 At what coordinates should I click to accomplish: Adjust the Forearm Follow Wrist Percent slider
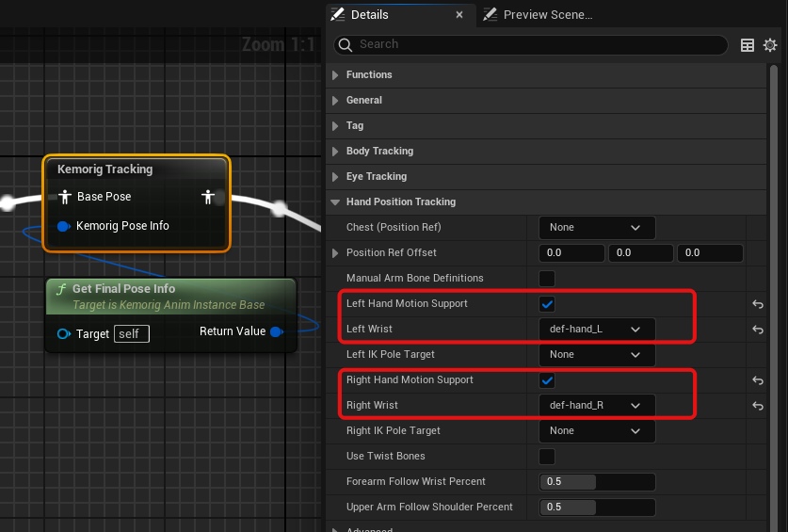coord(596,482)
